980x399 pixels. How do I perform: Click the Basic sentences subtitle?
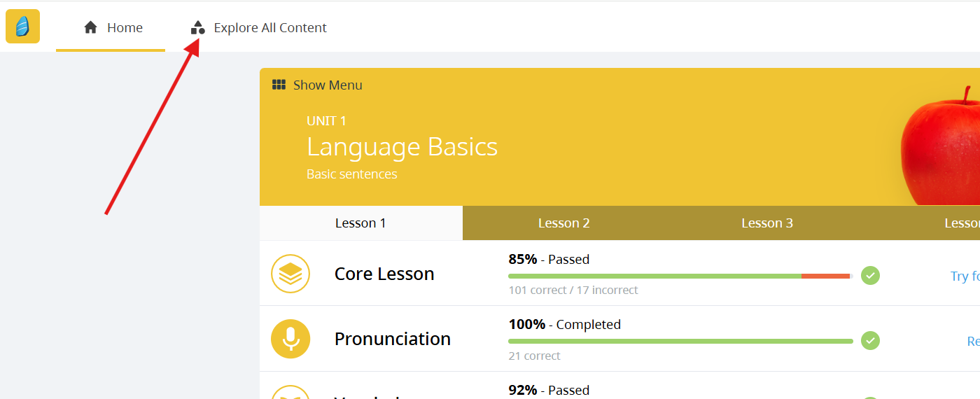[x=352, y=174]
